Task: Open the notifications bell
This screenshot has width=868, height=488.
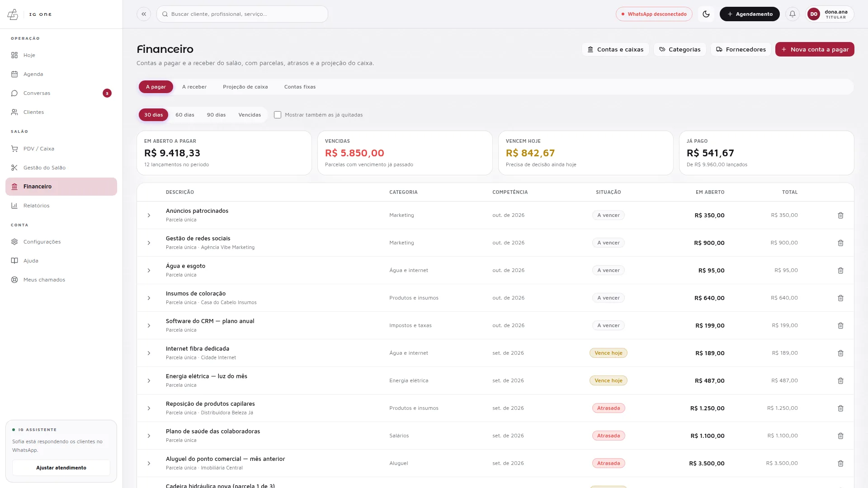Action: click(793, 14)
